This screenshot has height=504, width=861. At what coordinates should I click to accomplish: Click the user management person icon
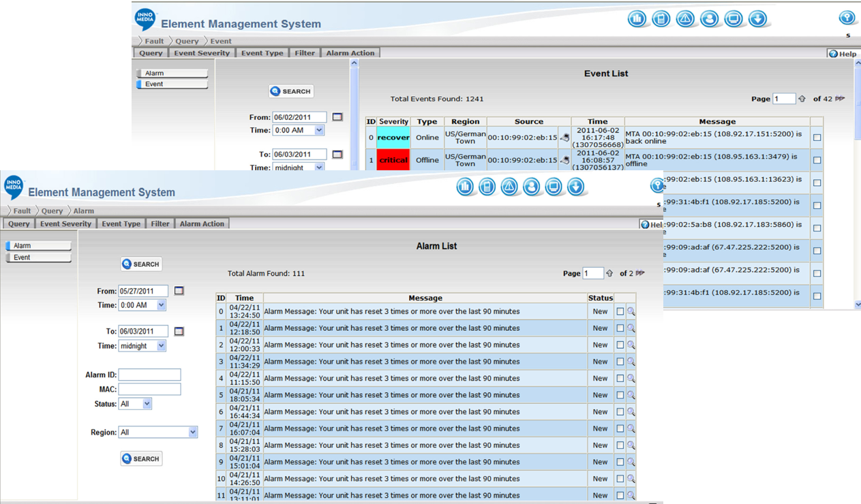pos(532,186)
